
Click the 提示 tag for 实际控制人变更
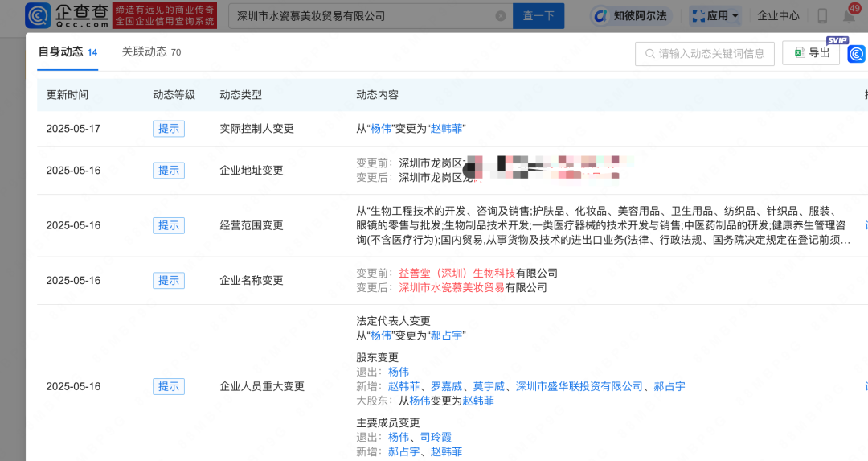pos(169,129)
